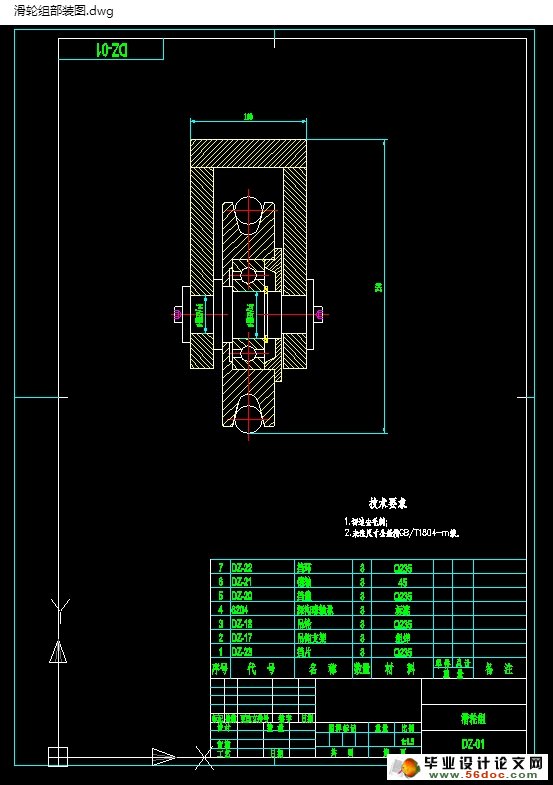Image resolution: width=553 pixels, height=785 pixels.
Task: Select the 技术要求 heading text
Action: (x=388, y=503)
